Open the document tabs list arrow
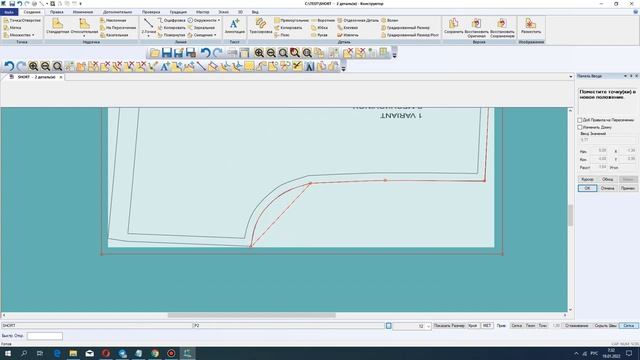 click(571, 77)
